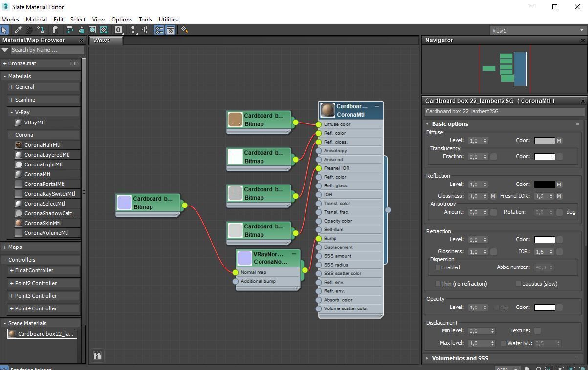Select the View1 tab
This screenshot has height=370, width=588.
(x=105, y=41)
